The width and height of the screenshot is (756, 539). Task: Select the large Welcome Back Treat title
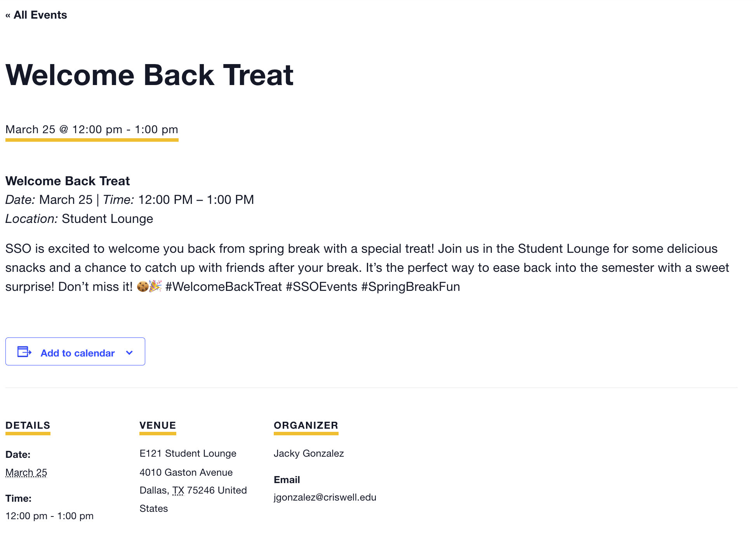tap(149, 75)
